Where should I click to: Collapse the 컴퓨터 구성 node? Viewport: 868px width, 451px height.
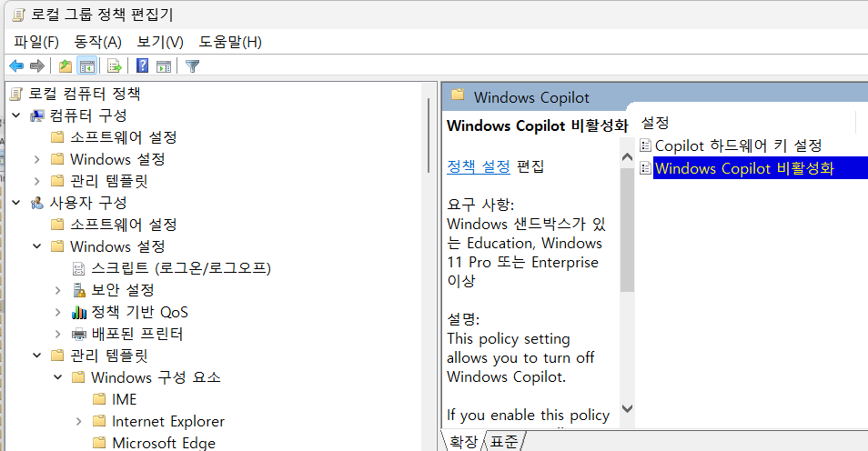pos(16,115)
